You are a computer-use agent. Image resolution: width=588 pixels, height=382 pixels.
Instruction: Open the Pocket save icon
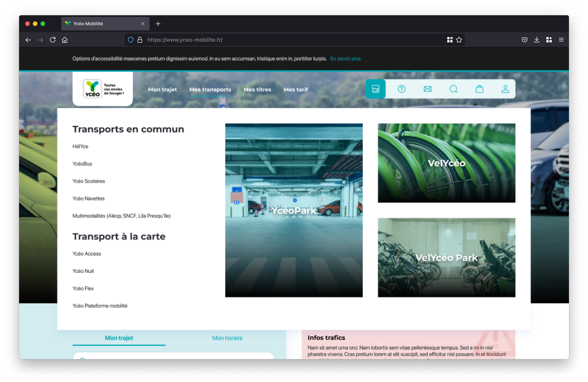click(x=525, y=40)
